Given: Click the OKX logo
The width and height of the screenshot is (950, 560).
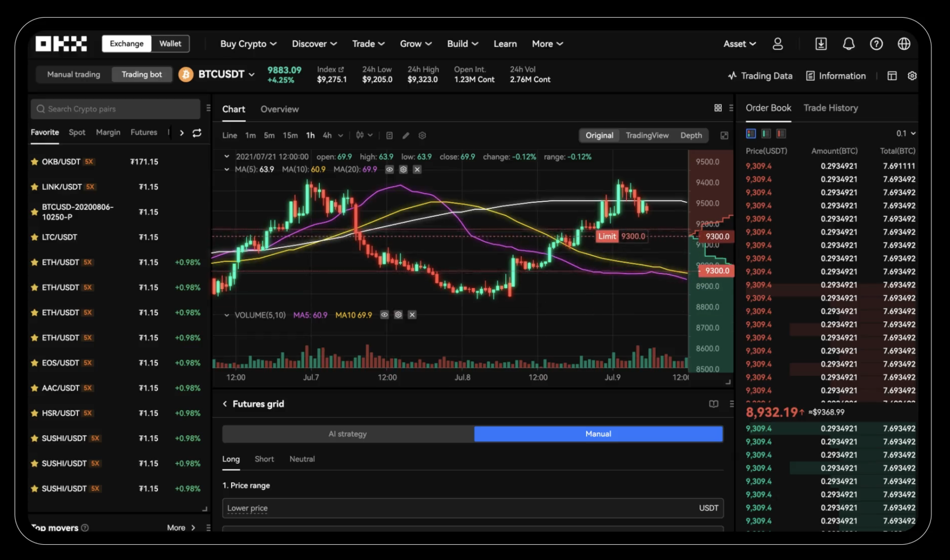Looking at the screenshot, I should [61, 44].
